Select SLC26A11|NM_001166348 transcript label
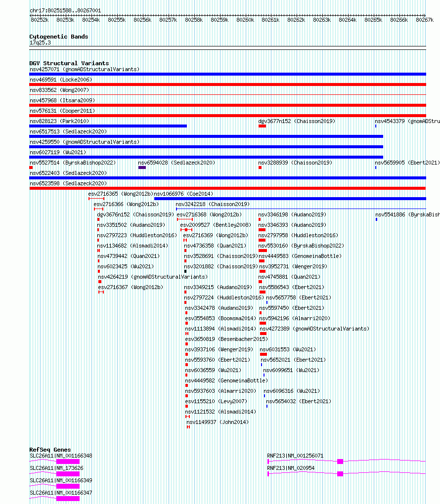The image size is (440, 504). tap(61, 456)
